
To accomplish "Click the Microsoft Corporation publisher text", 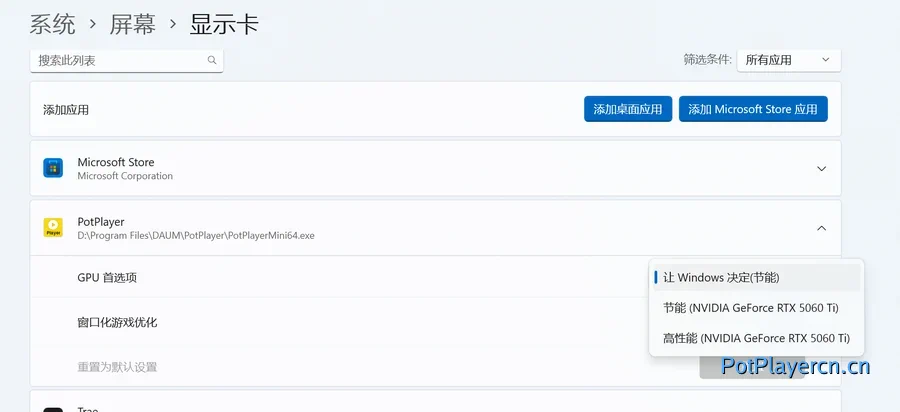I will click(125, 176).
